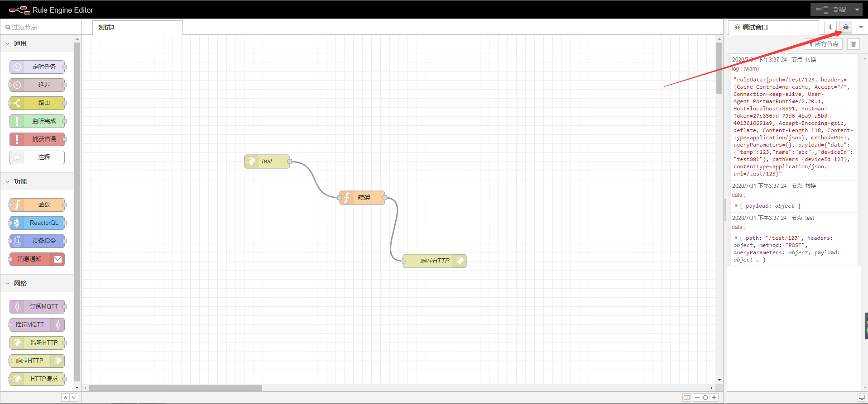Clear debug messages with trash icon

click(854, 44)
